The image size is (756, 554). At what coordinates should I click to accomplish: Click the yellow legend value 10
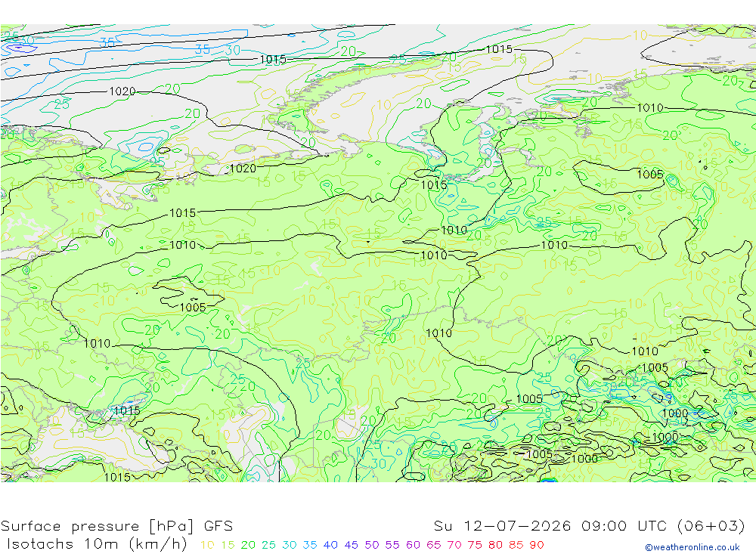point(207,545)
